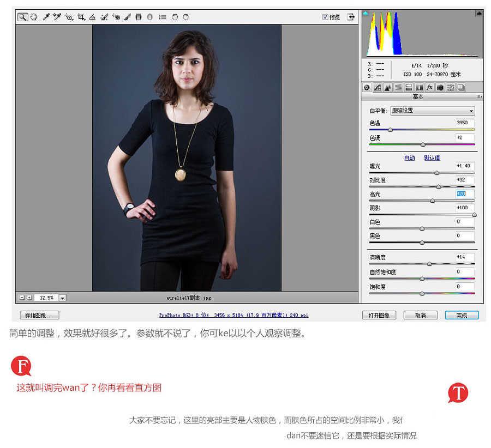Choose the Straighten tool
491x448 pixels.
(x=92, y=17)
